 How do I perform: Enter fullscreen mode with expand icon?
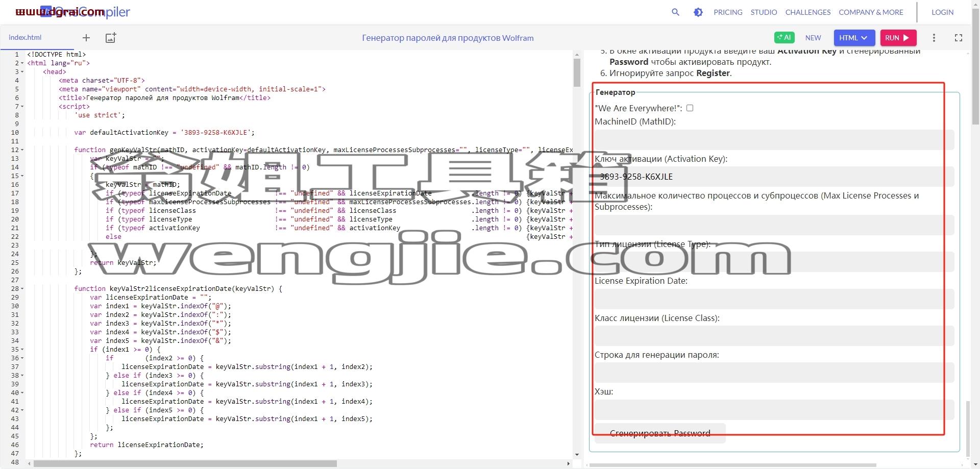959,38
